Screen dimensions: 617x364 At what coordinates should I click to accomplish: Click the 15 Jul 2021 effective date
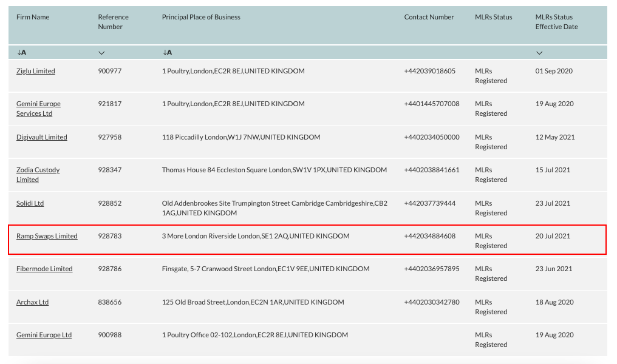pos(553,170)
